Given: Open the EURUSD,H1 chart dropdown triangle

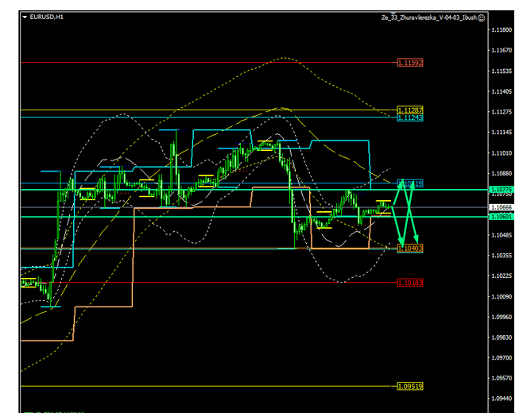Looking at the screenshot, I should [24, 17].
